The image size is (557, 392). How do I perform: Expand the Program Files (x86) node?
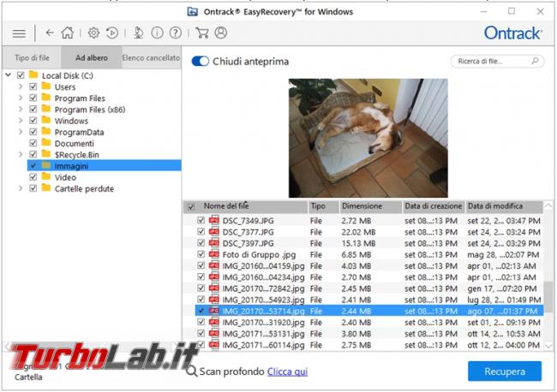pos(21,110)
